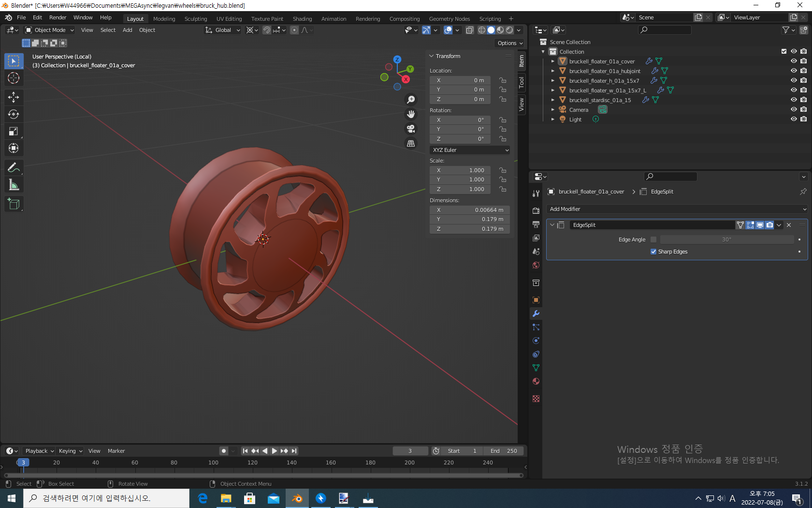812x508 pixels.
Task: Open the Render menu
Action: coord(58,17)
